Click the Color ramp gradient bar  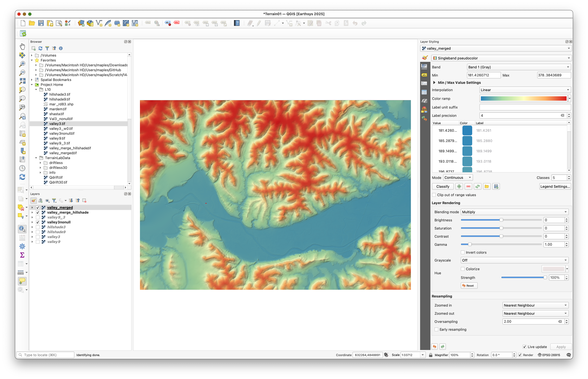pyautogui.click(x=523, y=99)
